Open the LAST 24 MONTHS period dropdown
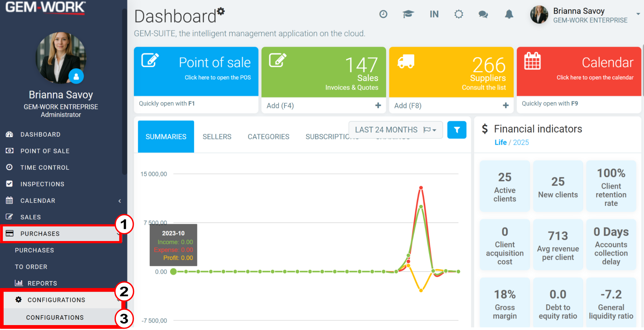This screenshot has width=644, height=330. pos(396,130)
